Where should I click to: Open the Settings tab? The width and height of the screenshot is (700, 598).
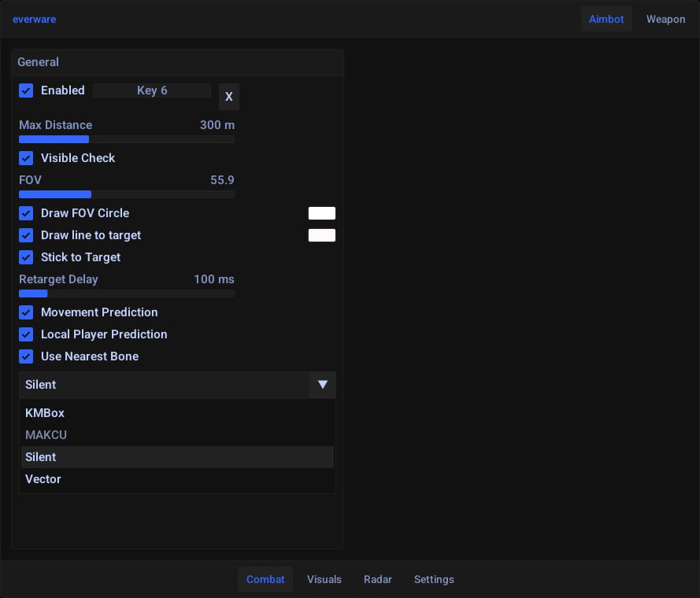[x=434, y=579]
